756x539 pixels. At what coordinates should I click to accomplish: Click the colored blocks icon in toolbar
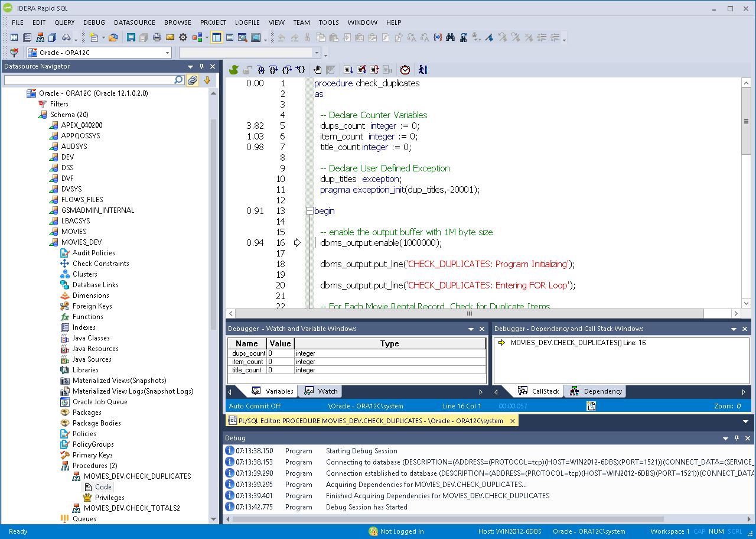[x=197, y=37]
